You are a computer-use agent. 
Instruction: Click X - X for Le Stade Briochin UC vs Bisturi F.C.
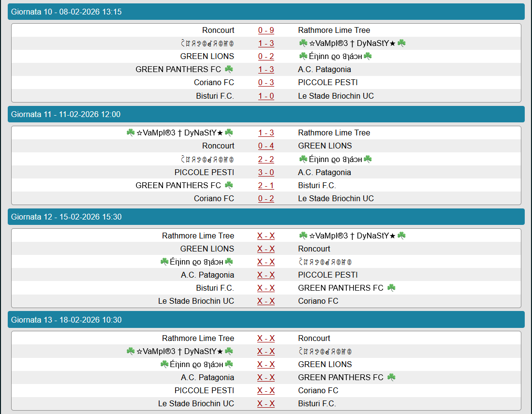266,403
